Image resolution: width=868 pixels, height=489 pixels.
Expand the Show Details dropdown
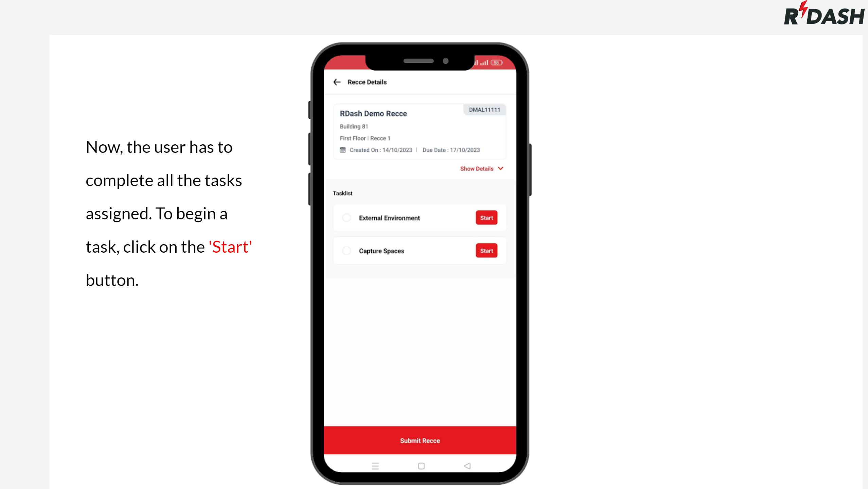tap(480, 168)
